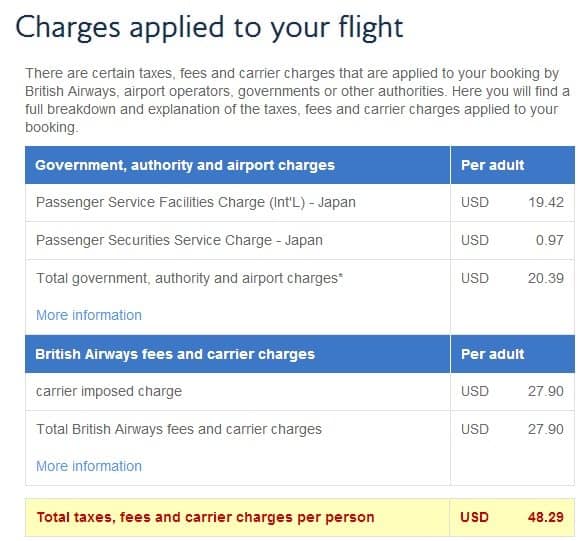Click the second Per adult column header

492,355
